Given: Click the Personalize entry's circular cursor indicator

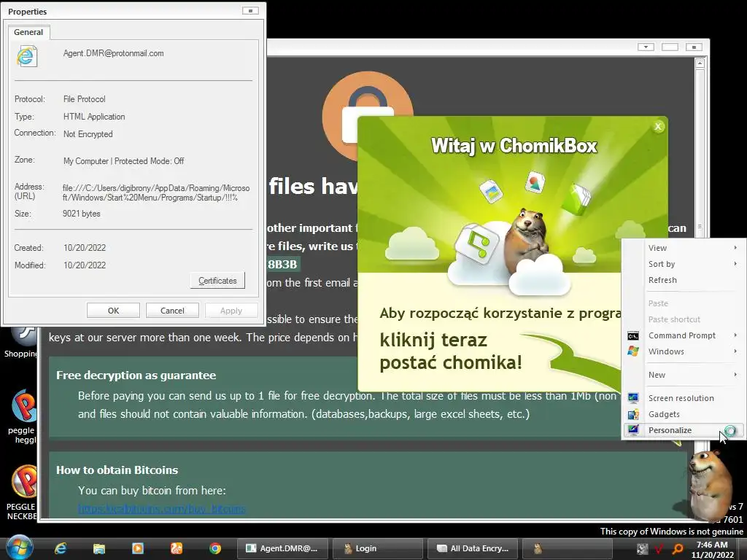Looking at the screenshot, I should coord(729,431).
